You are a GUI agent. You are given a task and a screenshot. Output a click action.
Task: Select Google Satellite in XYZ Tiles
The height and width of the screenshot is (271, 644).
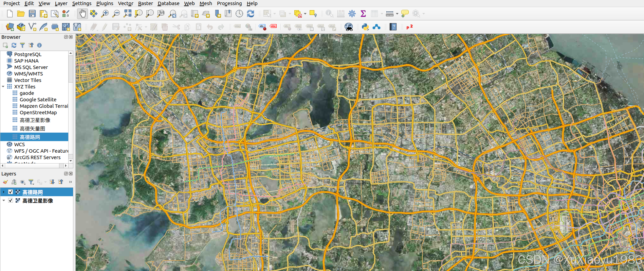pos(38,100)
